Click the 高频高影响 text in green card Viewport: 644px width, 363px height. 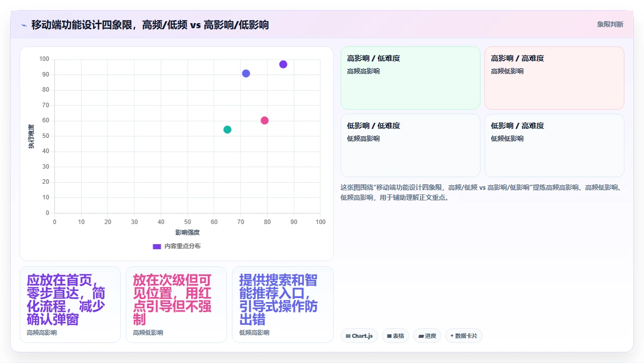coord(363,71)
